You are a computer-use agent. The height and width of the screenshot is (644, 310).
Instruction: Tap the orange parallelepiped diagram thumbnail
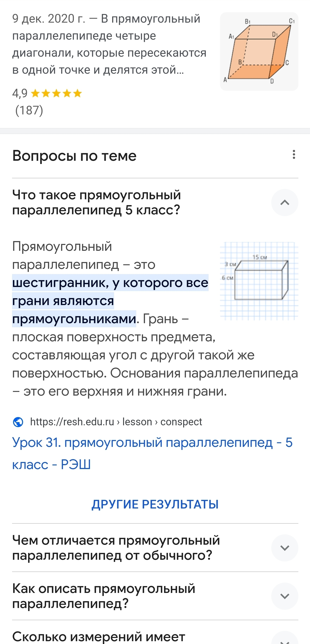(x=259, y=51)
